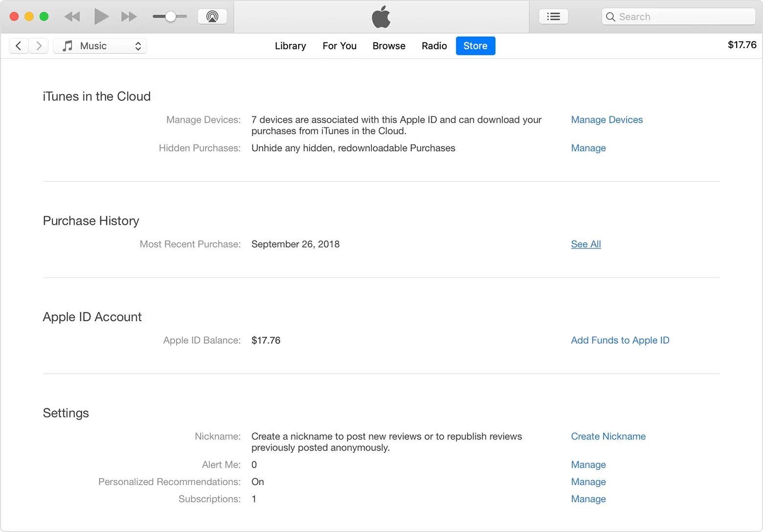Click the 'Nickname:' label
Viewport: 763px width, 532px height.
tap(218, 436)
